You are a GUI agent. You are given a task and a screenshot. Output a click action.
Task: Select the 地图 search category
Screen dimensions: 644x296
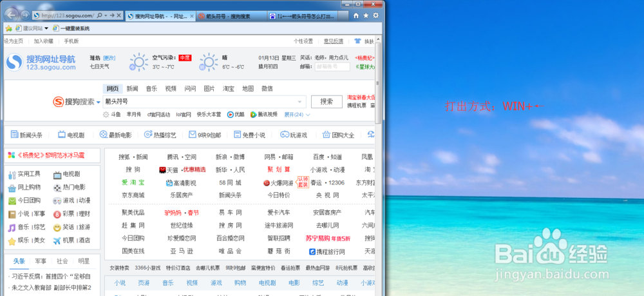(x=248, y=89)
